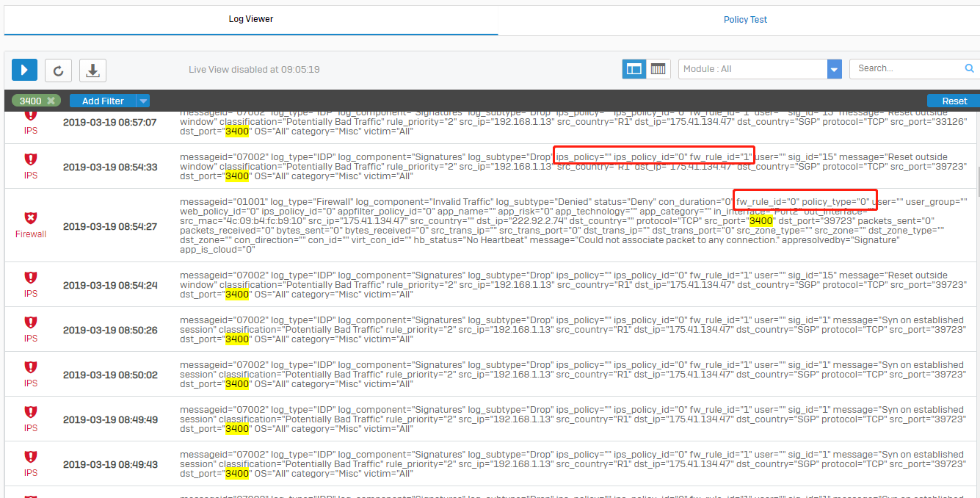980x498 pixels.
Task: Open the Module : All dropdown
Action: pyautogui.click(x=759, y=69)
